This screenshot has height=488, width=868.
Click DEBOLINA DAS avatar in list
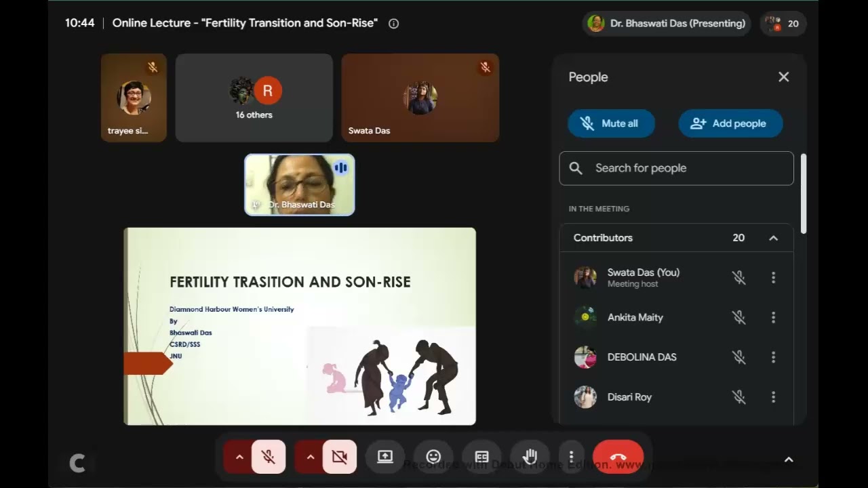click(x=585, y=357)
